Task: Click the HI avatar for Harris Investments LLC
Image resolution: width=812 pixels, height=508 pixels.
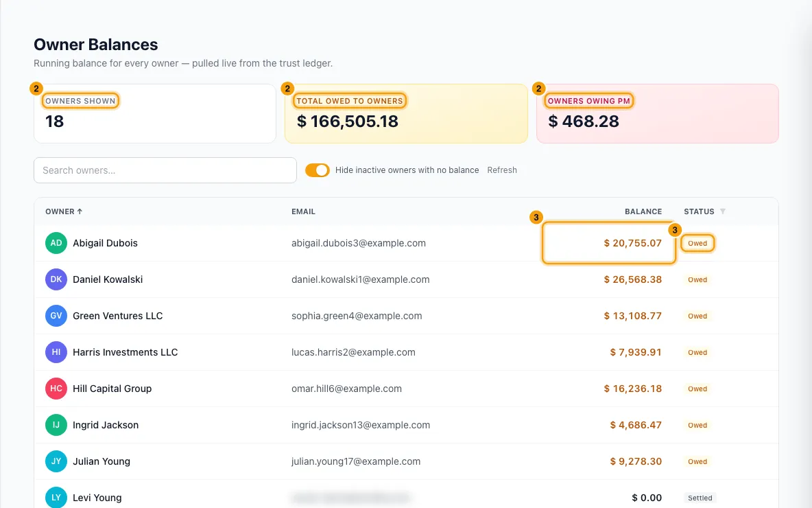Action: coord(56,352)
